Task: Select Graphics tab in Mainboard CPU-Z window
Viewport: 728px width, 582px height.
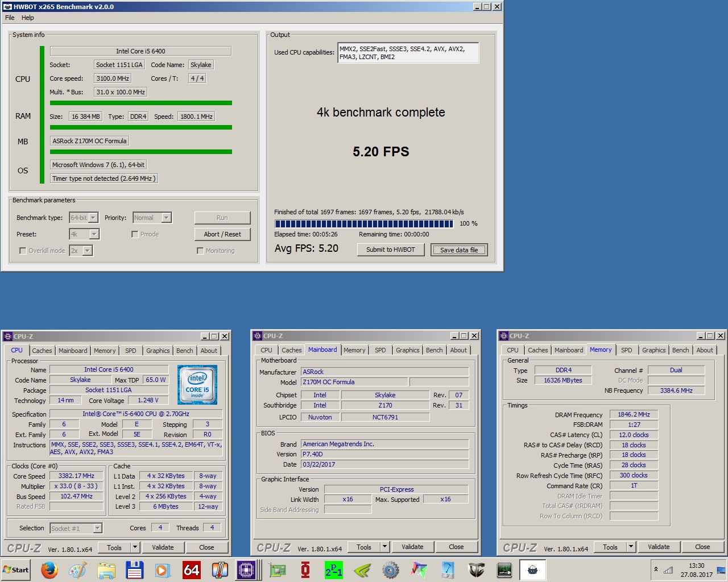Action: [x=408, y=350]
